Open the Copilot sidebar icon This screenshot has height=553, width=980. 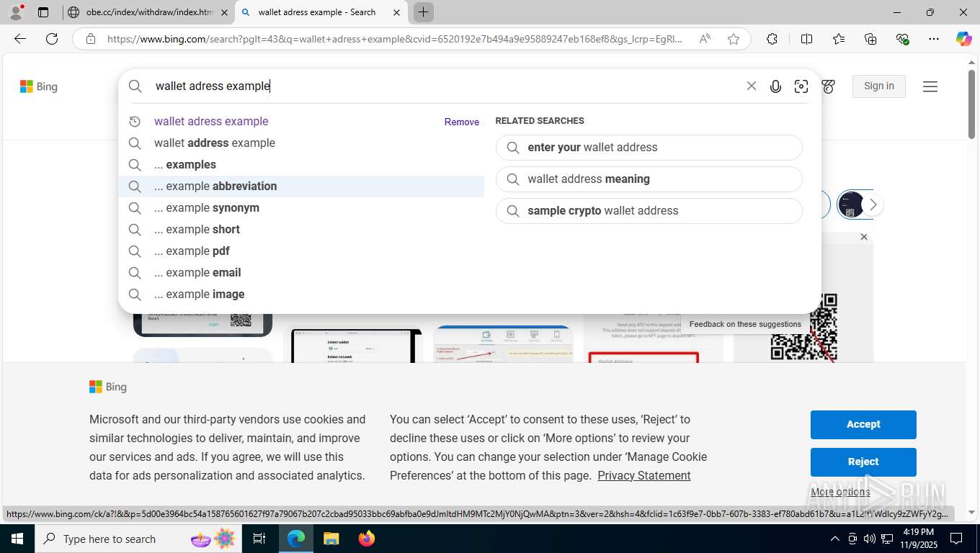pos(964,39)
